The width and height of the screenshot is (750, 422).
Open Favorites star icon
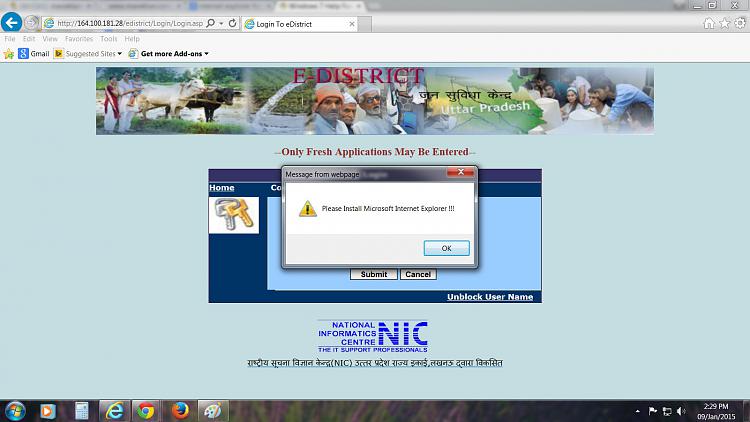coord(725,23)
